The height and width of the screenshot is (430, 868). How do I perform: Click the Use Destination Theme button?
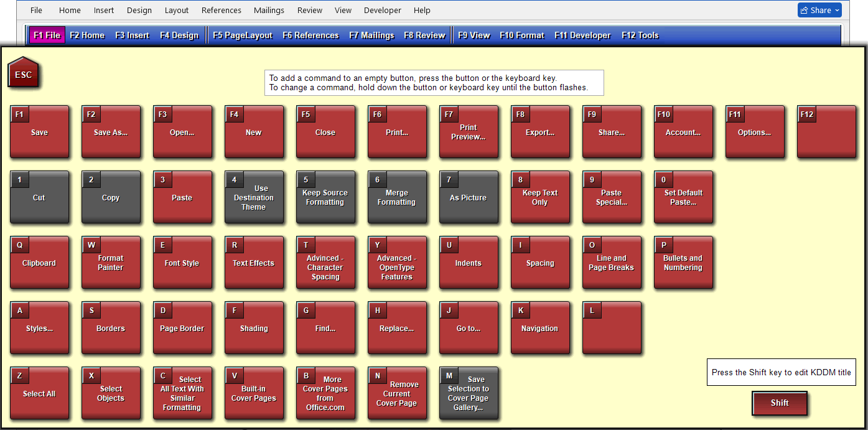click(x=254, y=197)
